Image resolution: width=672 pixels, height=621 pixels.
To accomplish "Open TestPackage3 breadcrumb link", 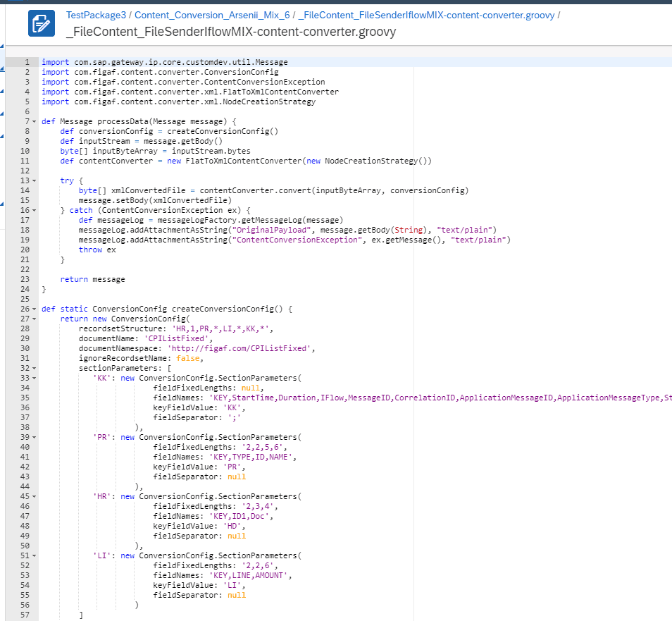I will 96,15.
